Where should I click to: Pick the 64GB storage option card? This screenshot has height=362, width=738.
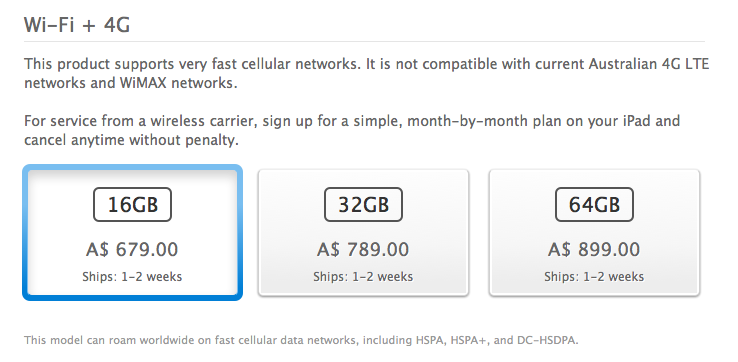click(594, 233)
